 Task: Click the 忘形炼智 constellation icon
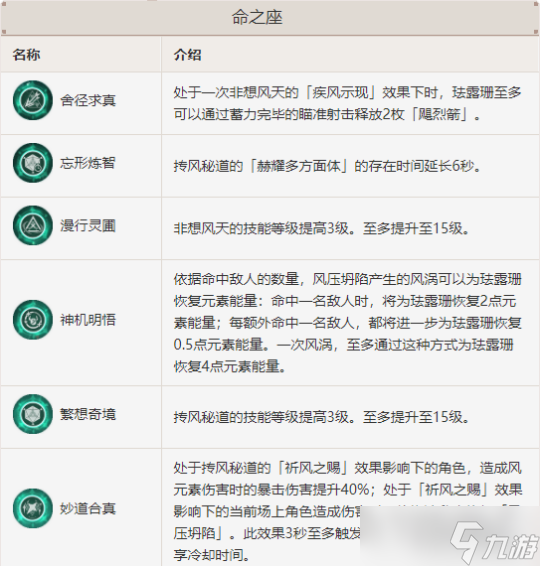[x=33, y=163]
